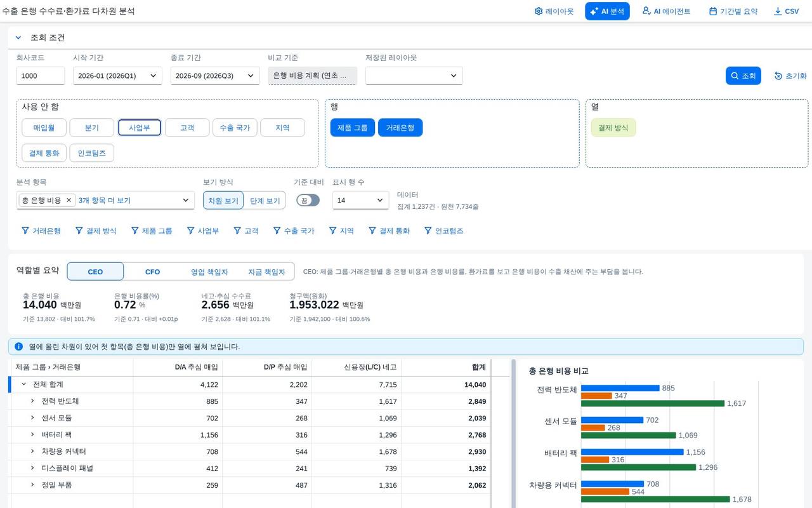This screenshot has height=508, width=812.
Task: Open the 시작 기간 dropdown
Action: pyautogui.click(x=117, y=76)
